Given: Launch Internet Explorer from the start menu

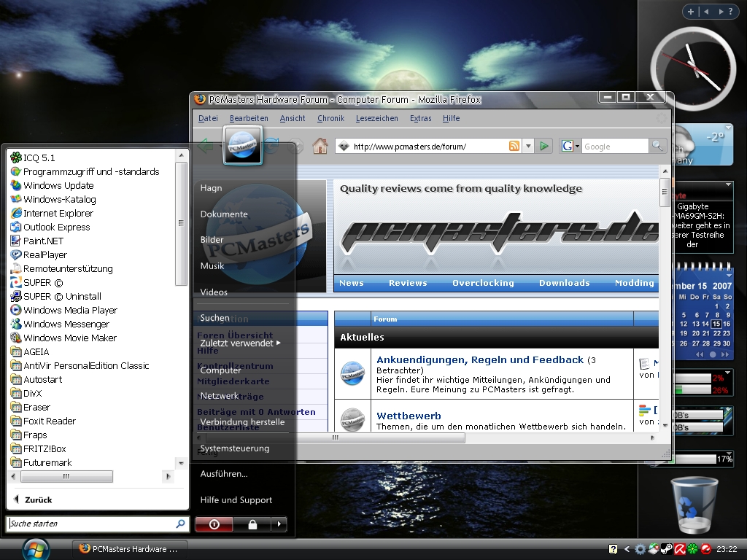Looking at the screenshot, I should 52,213.
